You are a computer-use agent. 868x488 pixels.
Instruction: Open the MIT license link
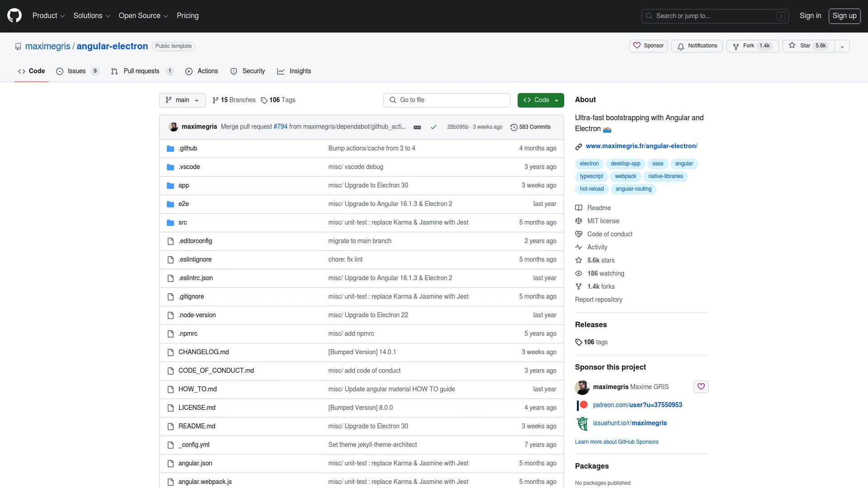tap(597, 221)
